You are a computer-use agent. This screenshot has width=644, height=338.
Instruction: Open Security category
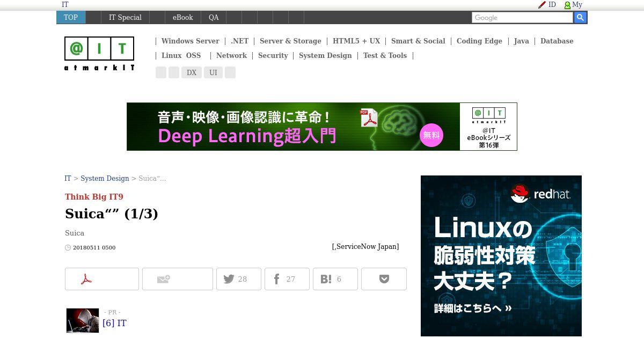273,56
